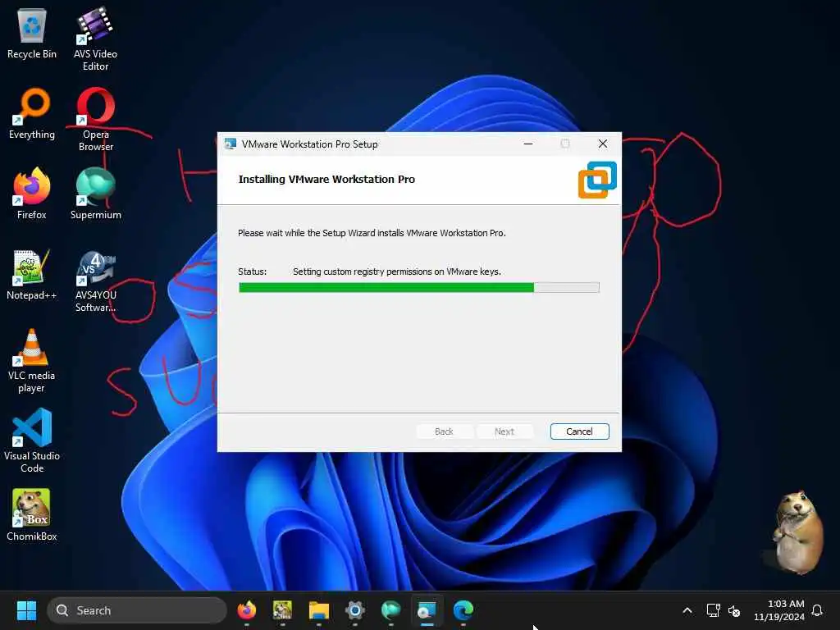
Task: Cancel the VMware Workstation installation
Action: (x=580, y=431)
